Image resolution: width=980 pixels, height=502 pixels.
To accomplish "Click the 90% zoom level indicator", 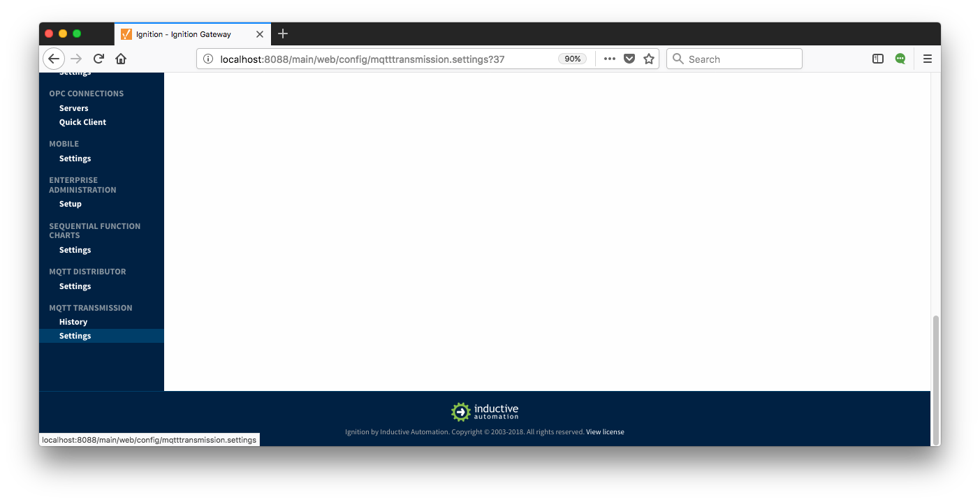I will 573,59.
